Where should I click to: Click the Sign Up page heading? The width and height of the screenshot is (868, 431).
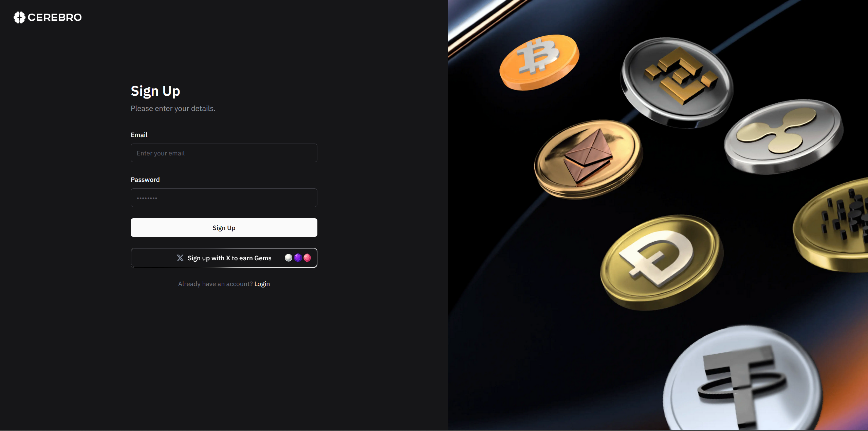pyautogui.click(x=155, y=91)
